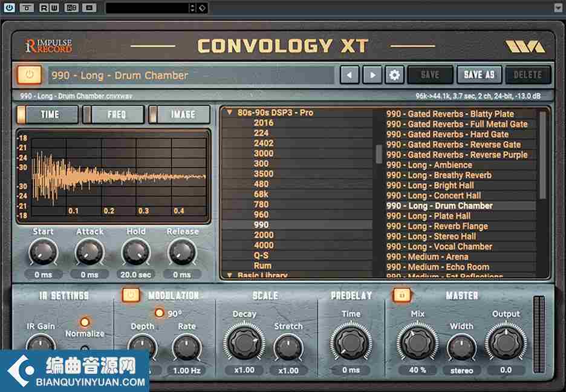
Task: Switch to the FREQ view tab
Action: (113, 114)
